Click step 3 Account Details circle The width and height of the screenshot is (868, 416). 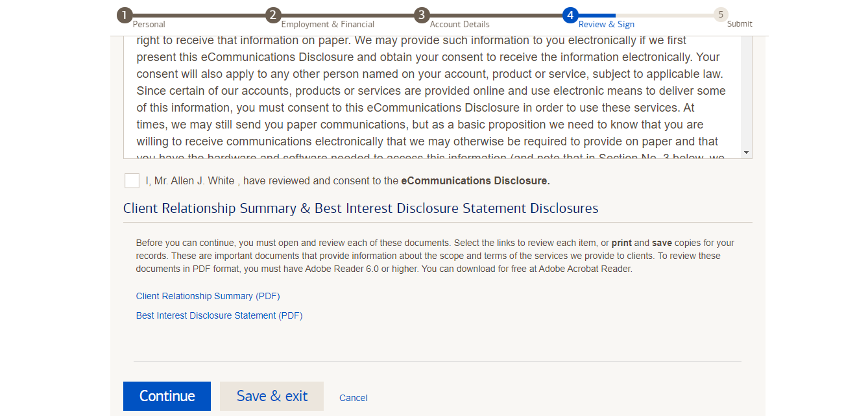[422, 15]
